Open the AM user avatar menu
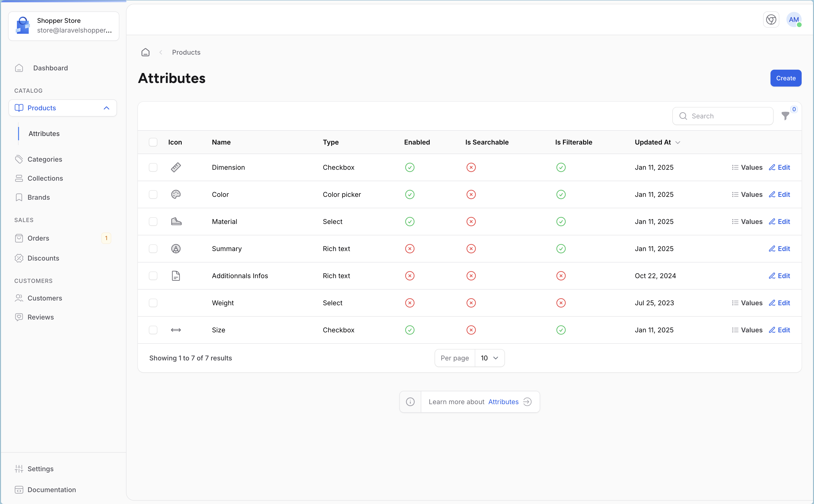 794,20
